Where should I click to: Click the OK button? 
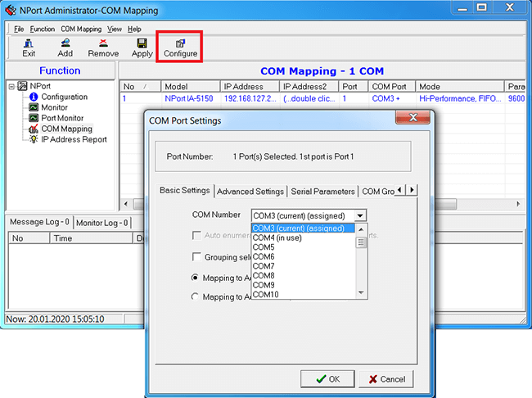pyautogui.click(x=327, y=379)
